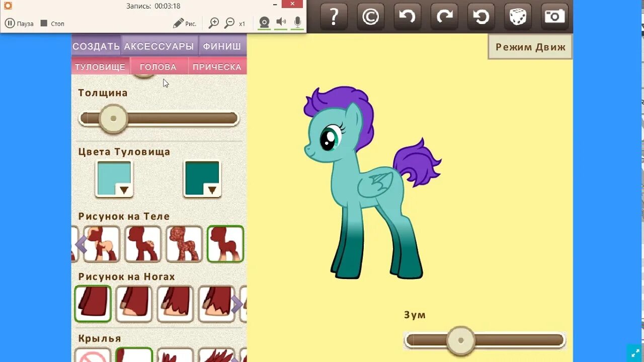
Task: Switch to the ТУЛОВИЩЕ sub-tab
Action: pos(100,67)
